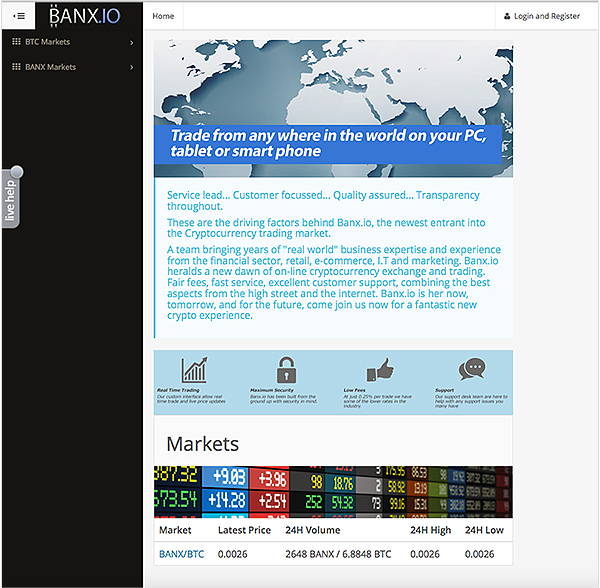Click the BANX.IO logo
The height and width of the screenshot is (588, 600).
click(x=84, y=16)
